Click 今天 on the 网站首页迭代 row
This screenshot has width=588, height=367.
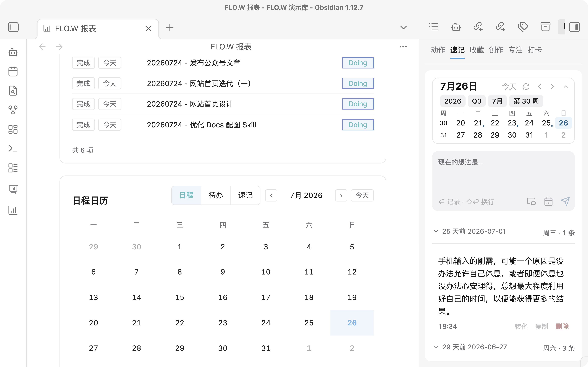click(x=110, y=83)
